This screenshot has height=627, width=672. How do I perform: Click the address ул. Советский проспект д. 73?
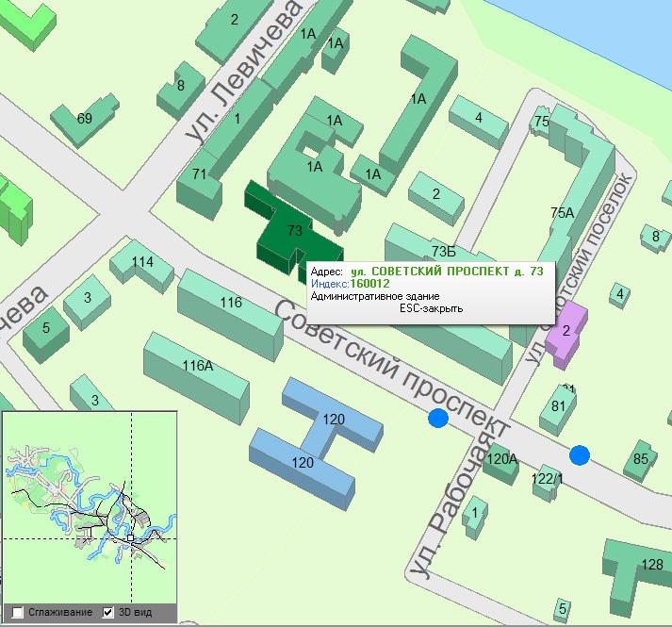[446, 272]
